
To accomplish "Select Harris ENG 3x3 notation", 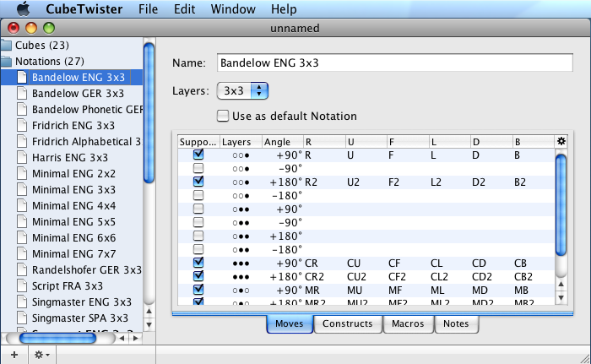I will click(70, 157).
